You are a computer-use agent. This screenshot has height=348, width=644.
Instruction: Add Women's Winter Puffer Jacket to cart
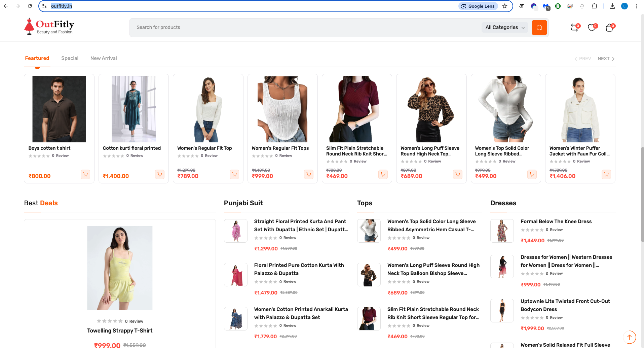pos(606,174)
